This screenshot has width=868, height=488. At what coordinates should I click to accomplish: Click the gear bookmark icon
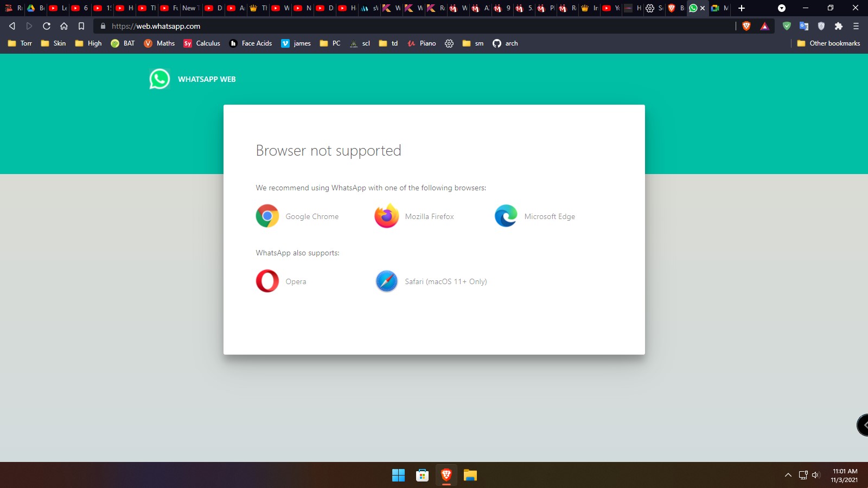pyautogui.click(x=449, y=43)
